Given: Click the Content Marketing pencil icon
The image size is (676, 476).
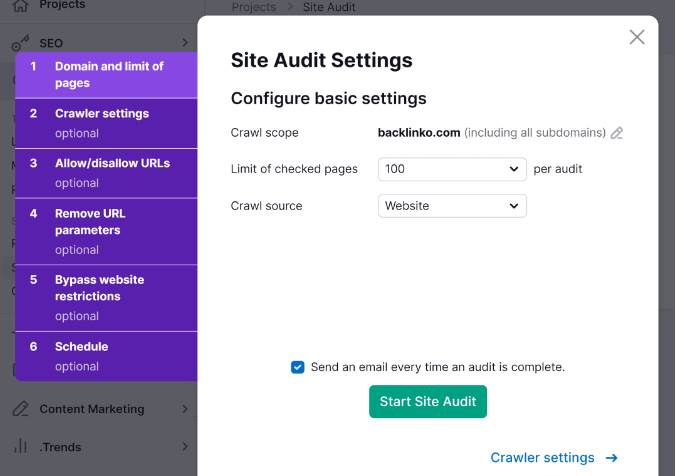Looking at the screenshot, I should (x=20, y=409).
